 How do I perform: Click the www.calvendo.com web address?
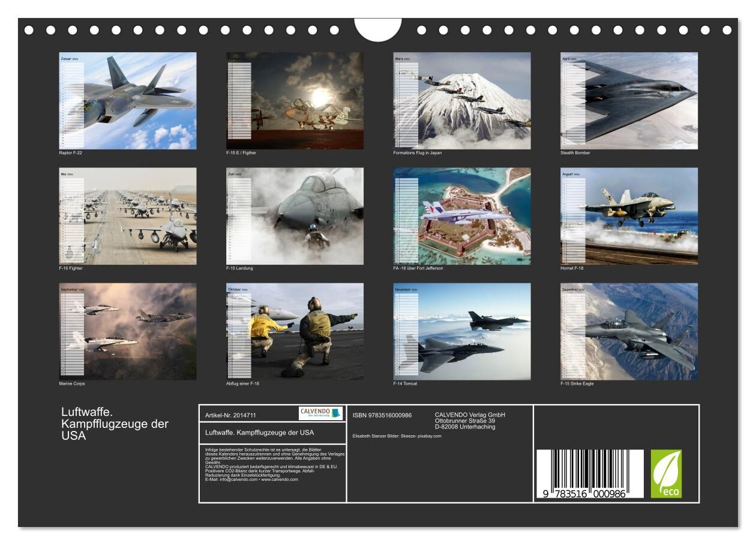click(x=280, y=480)
